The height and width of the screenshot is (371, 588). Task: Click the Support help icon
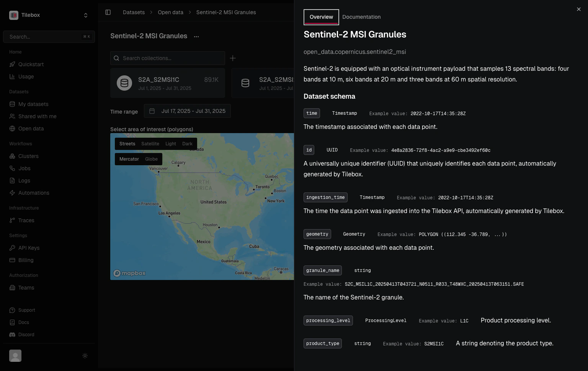coord(12,310)
